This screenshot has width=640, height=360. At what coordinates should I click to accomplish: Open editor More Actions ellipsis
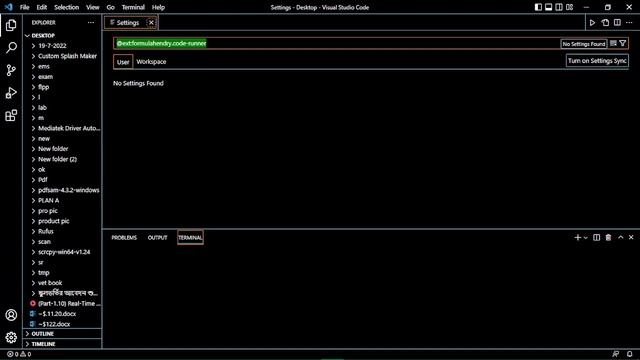[x=629, y=23]
